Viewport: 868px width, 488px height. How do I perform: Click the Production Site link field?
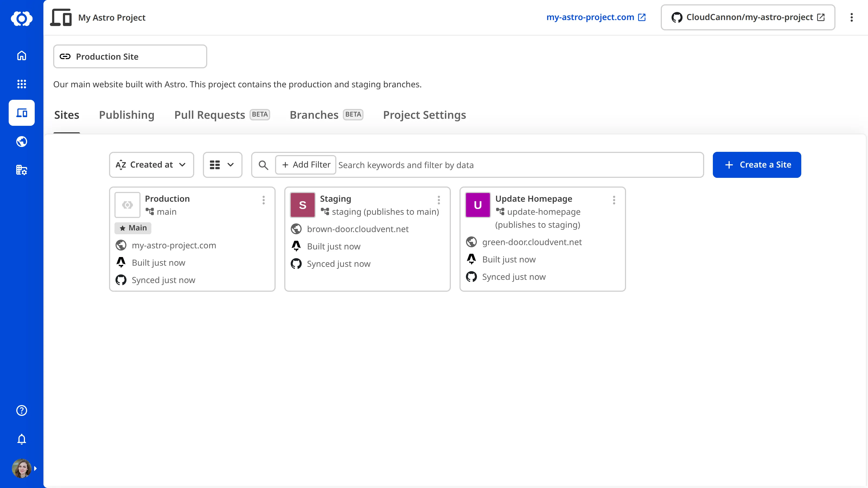point(130,56)
